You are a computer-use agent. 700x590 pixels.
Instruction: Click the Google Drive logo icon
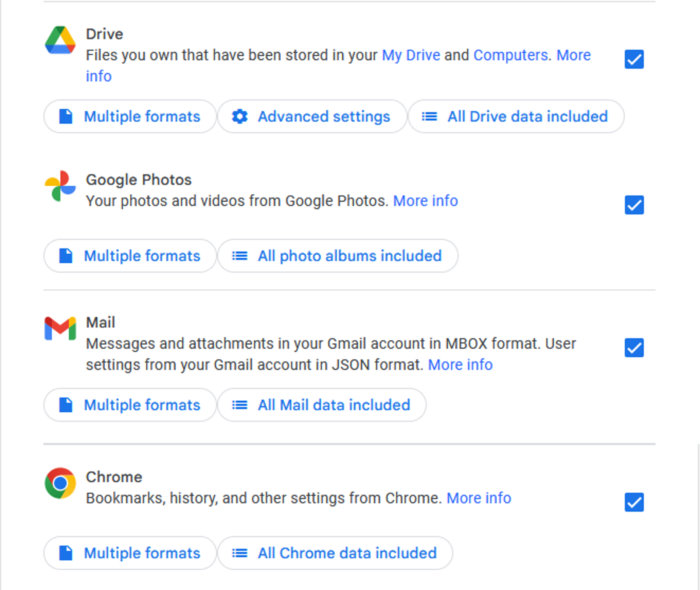point(60,40)
